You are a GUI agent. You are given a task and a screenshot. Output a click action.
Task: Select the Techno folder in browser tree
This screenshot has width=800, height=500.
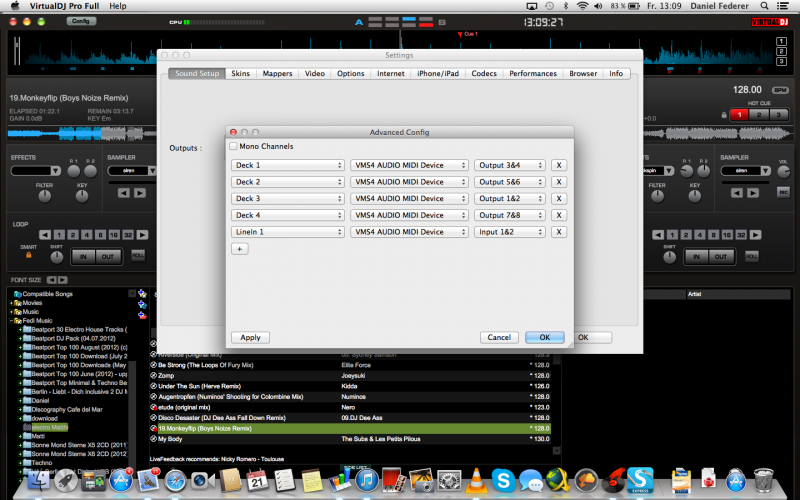click(42, 463)
